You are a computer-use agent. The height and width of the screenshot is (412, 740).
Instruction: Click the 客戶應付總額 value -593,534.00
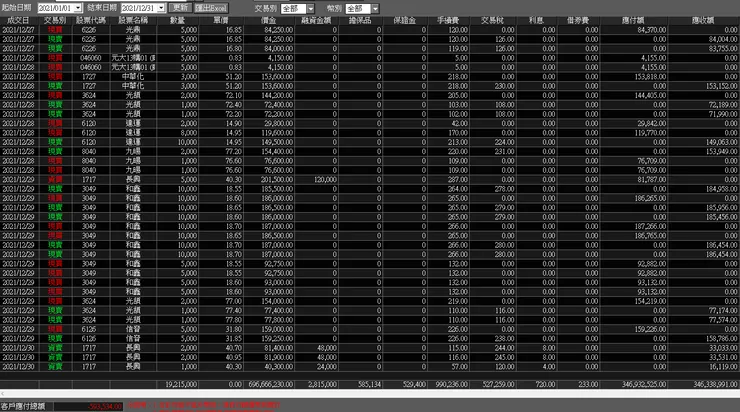(88, 406)
